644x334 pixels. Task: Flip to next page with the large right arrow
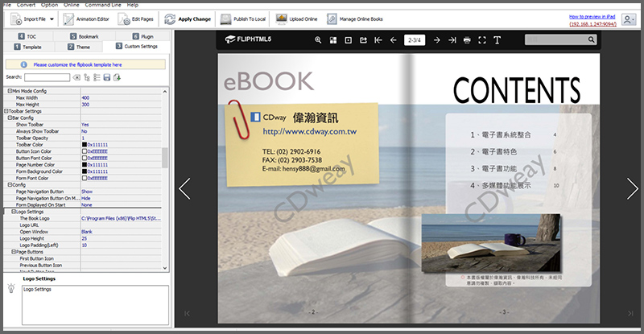pyautogui.click(x=632, y=188)
